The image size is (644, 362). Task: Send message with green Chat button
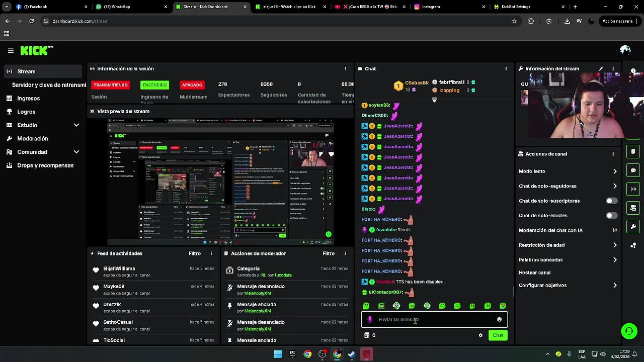[x=498, y=335]
